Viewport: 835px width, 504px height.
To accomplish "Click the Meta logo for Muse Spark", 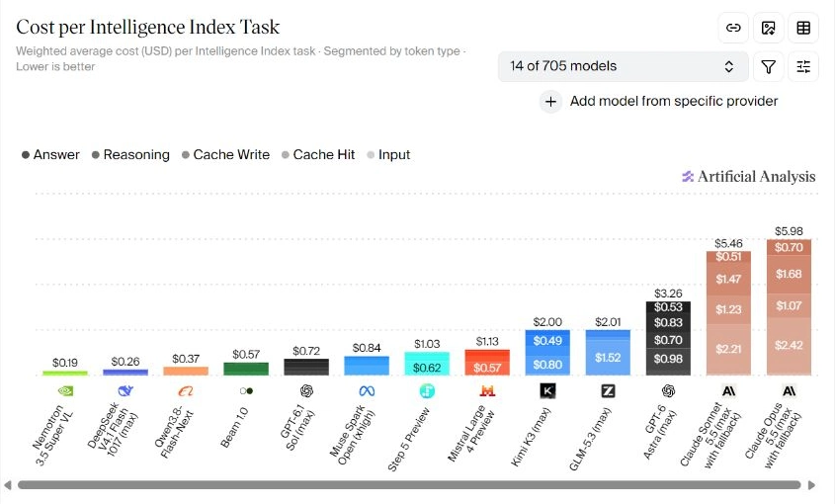I will [367, 391].
